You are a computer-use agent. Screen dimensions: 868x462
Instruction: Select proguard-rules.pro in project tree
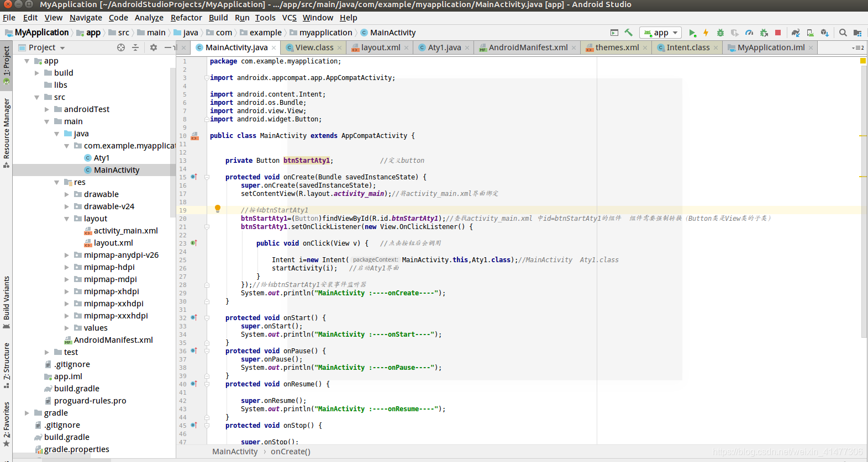[90, 401]
